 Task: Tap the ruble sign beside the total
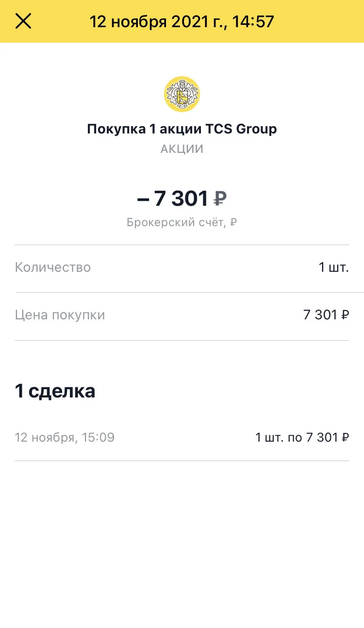pos(220,198)
